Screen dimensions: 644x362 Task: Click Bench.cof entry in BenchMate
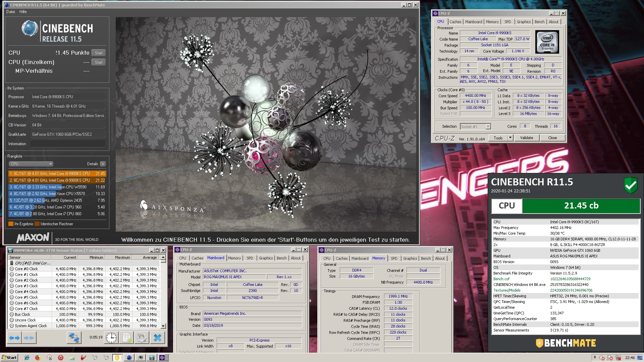(501, 279)
